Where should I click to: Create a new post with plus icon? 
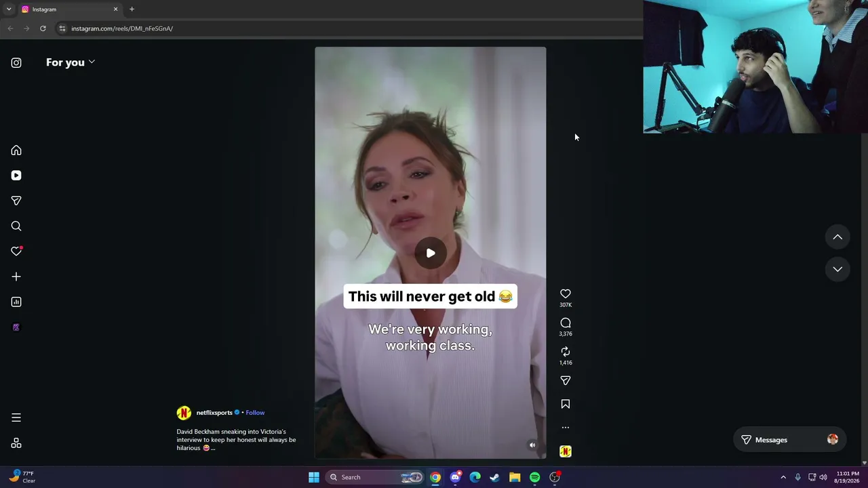(16, 277)
